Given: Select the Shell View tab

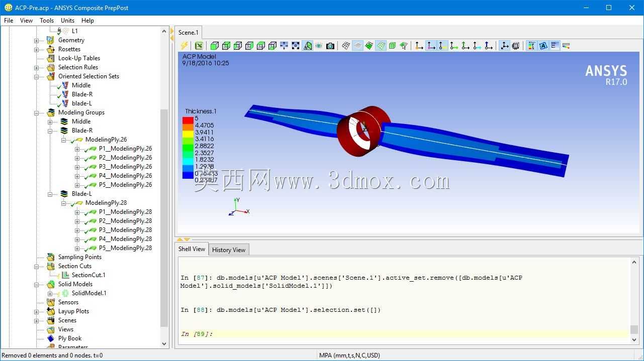Looking at the screenshot, I should click(x=192, y=249).
